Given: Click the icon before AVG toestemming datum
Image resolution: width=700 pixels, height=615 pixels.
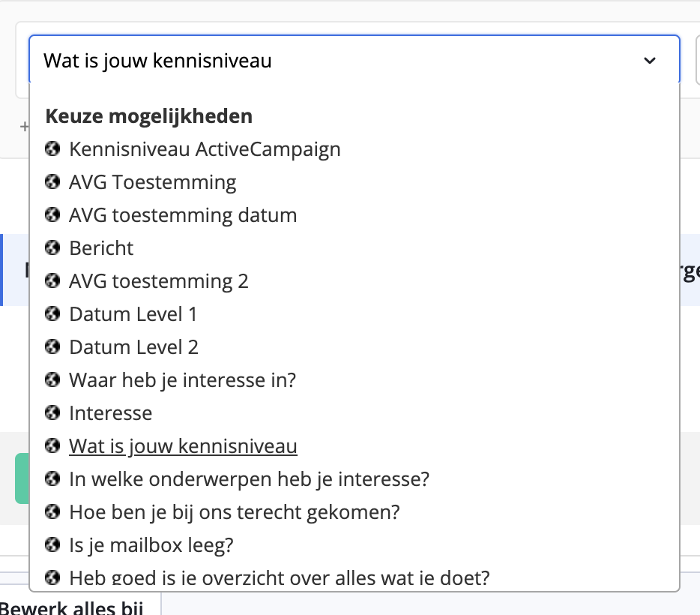Looking at the screenshot, I should pos(52,214).
